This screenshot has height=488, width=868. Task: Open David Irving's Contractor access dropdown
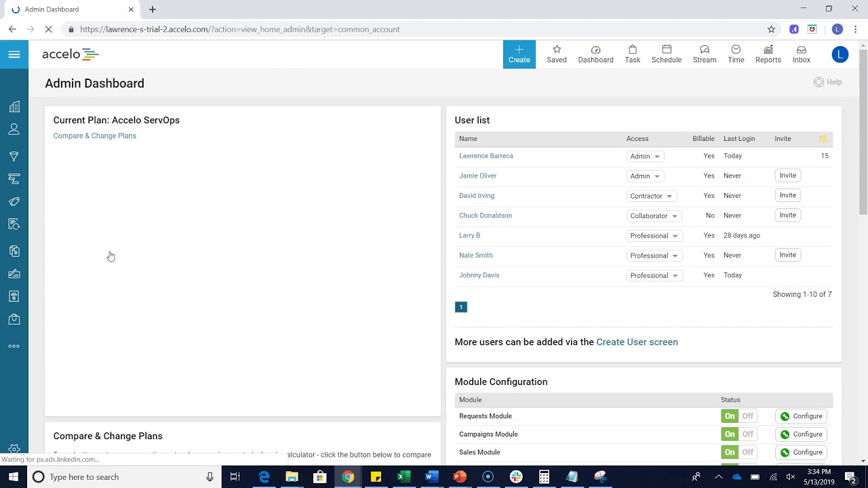[651, 196]
